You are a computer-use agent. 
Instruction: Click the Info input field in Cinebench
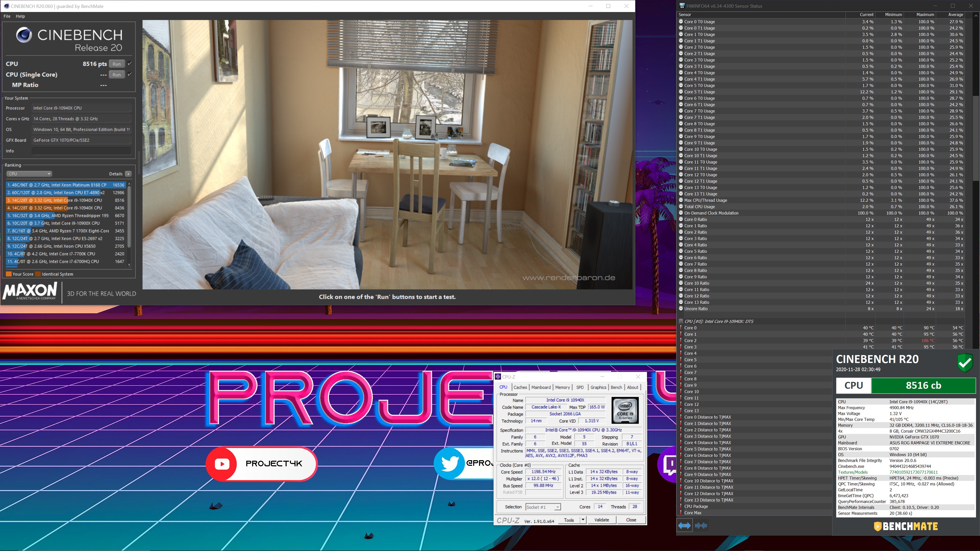coord(81,151)
